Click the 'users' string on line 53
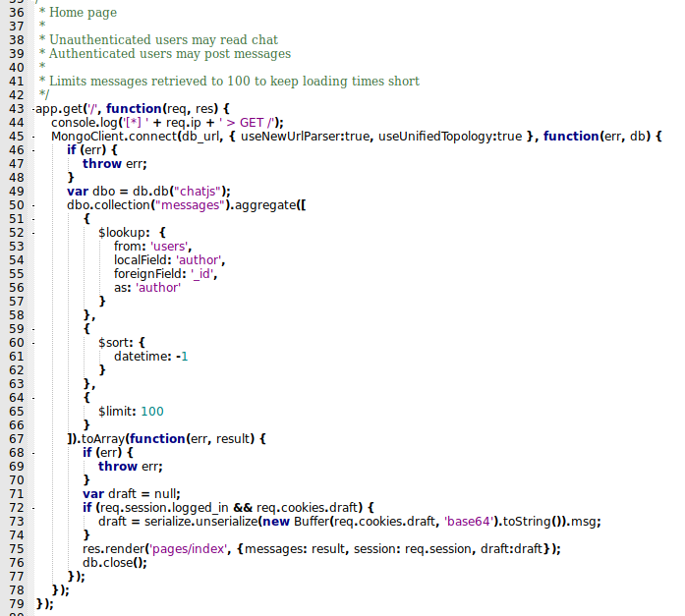685x616 pixels. 169,247
